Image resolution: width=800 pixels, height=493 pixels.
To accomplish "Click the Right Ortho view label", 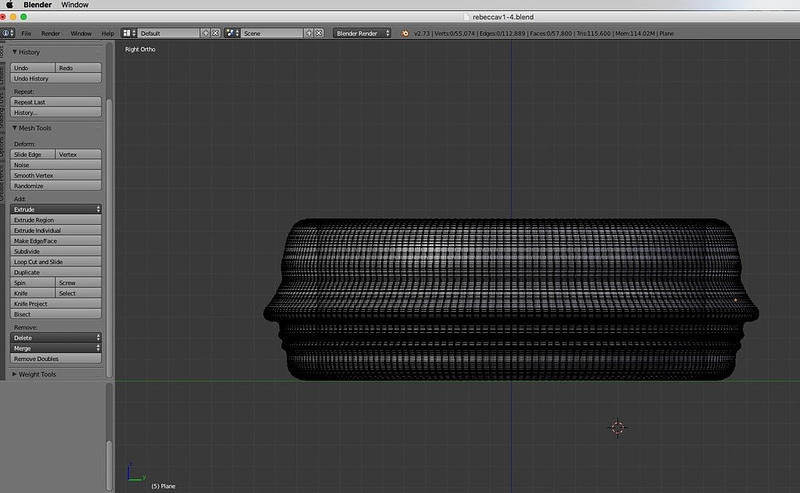I will click(140, 50).
